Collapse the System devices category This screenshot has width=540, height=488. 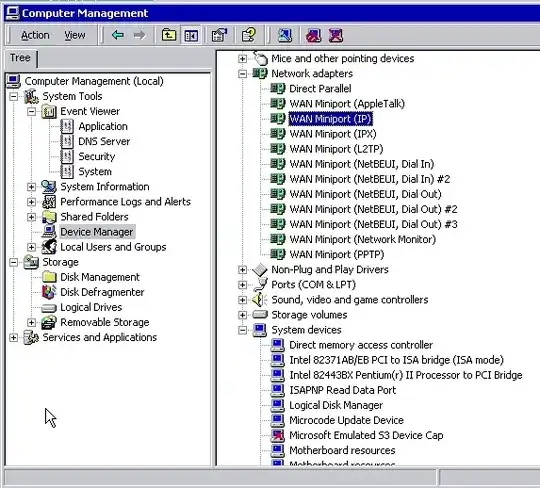242,330
